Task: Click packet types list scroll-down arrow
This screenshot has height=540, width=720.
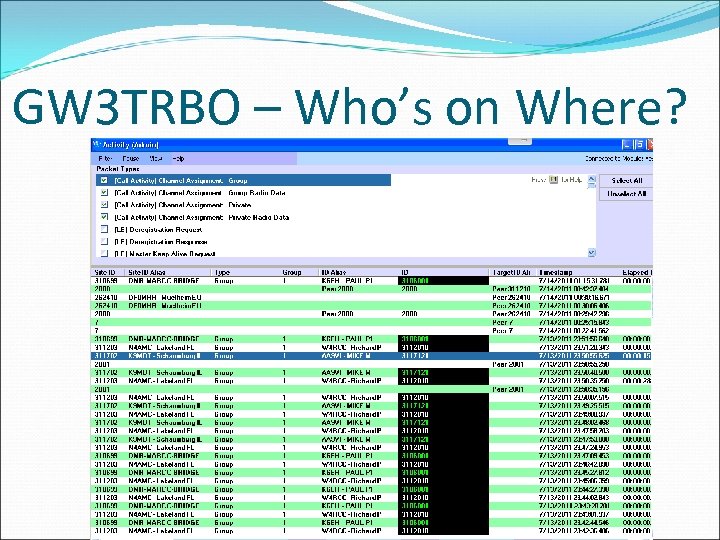Action: (592, 253)
